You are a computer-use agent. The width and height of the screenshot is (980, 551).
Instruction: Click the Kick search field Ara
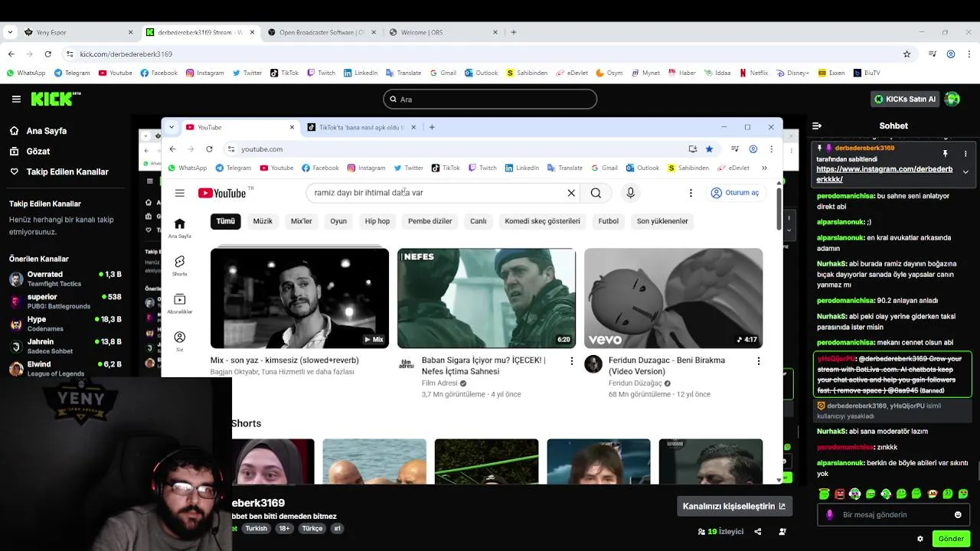(490, 99)
